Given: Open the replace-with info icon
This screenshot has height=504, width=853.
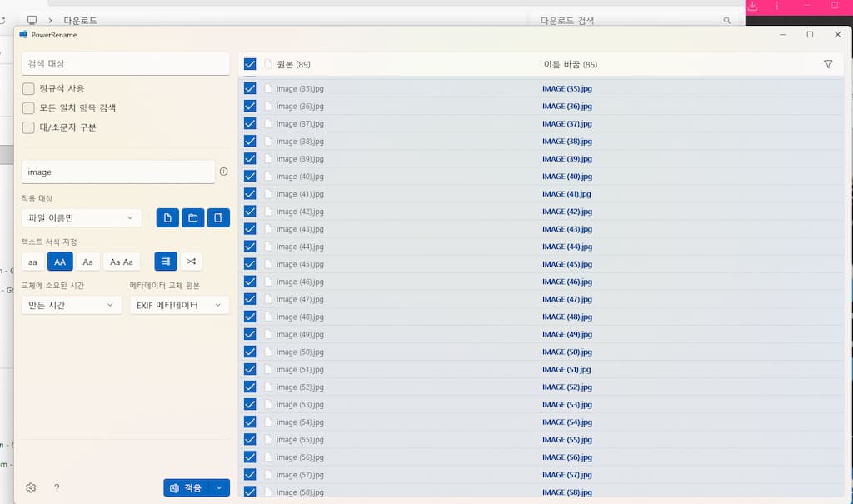Looking at the screenshot, I should [x=223, y=172].
